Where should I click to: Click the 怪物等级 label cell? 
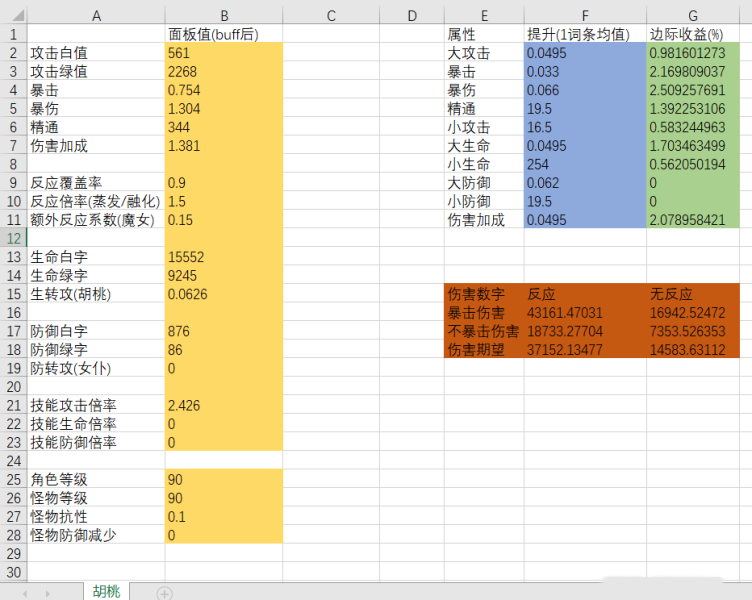tap(96, 498)
